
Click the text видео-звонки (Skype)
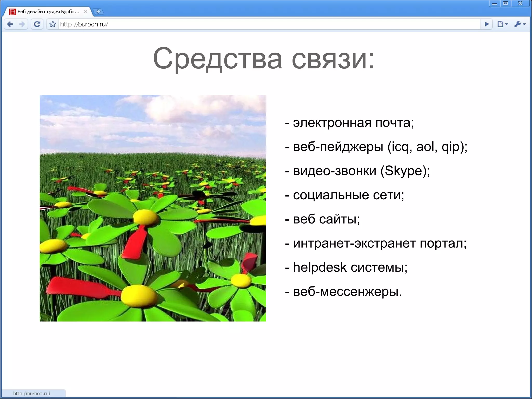pyautogui.click(x=362, y=171)
